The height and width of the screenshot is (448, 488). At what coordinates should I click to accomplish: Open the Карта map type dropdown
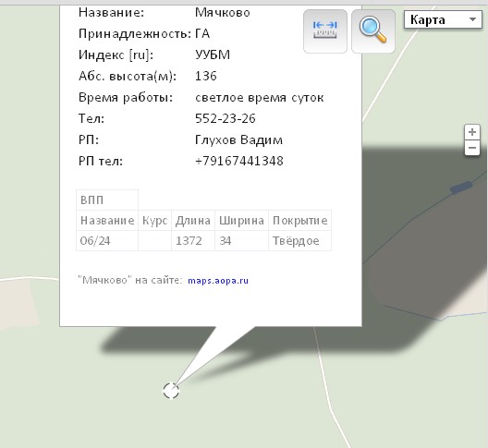click(443, 19)
